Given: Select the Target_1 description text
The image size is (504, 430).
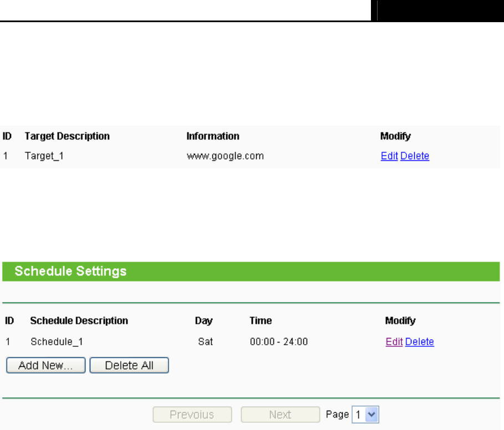Looking at the screenshot, I should point(44,156).
